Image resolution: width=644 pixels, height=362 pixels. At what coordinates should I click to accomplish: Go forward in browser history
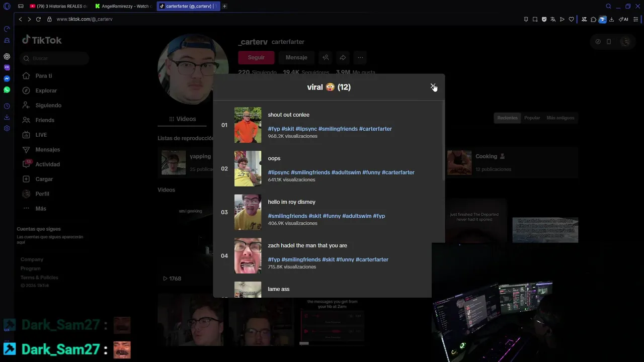coord(29,19)
